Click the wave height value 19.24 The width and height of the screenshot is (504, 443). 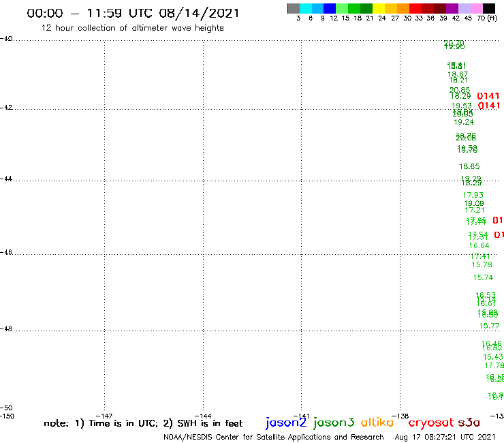tap(464, 122)
